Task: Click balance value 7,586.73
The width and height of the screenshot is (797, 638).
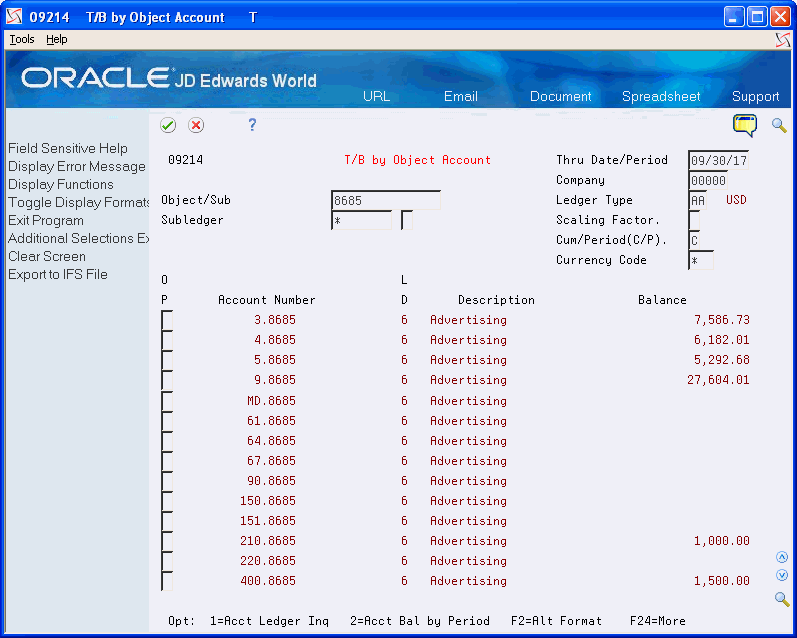Action: (x=722, y=320)
